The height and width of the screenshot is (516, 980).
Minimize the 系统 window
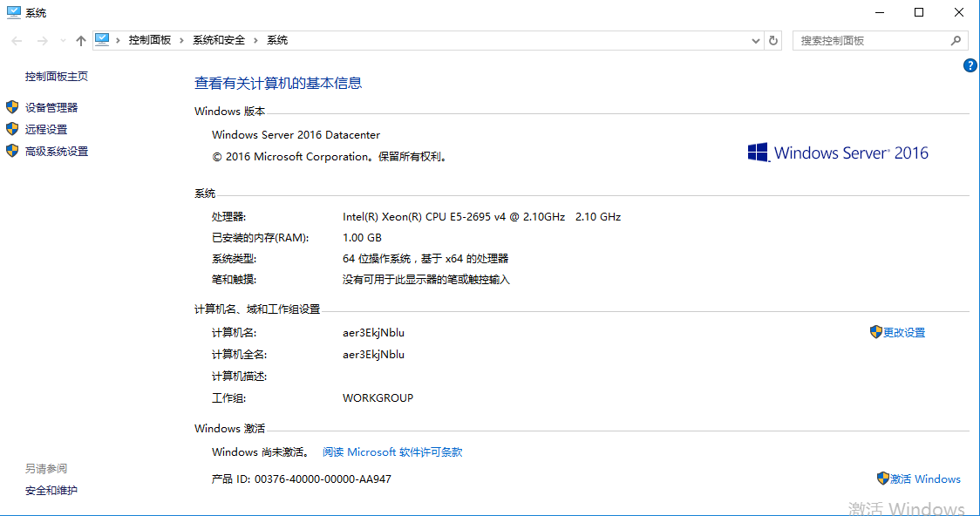click(x=880, y=12)
